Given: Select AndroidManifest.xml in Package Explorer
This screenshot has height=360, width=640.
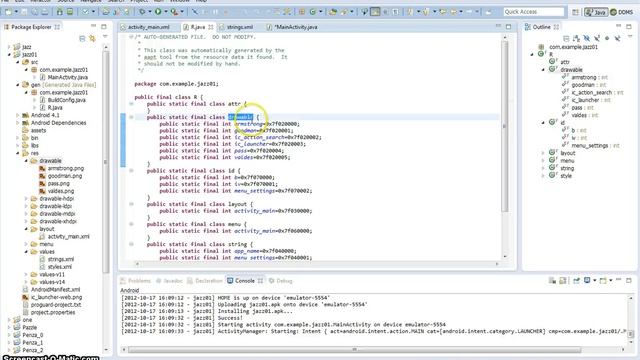Looking at the screenshot, I should point(56,289).
